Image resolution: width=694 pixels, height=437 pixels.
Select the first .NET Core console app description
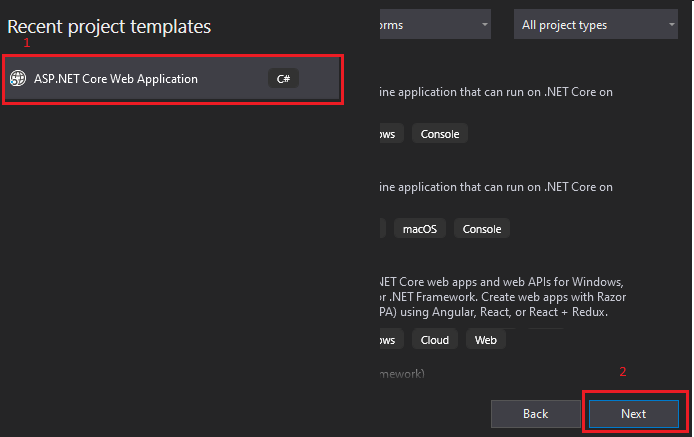pyautogui.click(x=496, y=92)
